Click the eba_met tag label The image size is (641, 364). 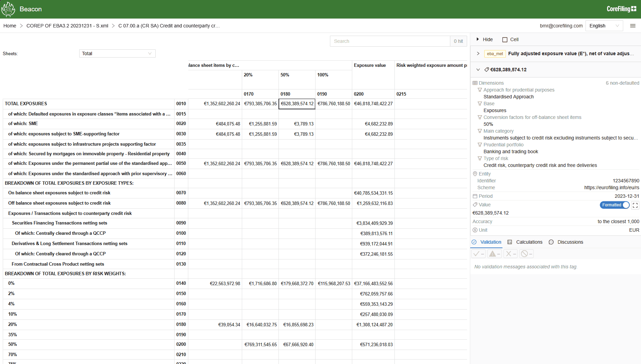[495, 54]
